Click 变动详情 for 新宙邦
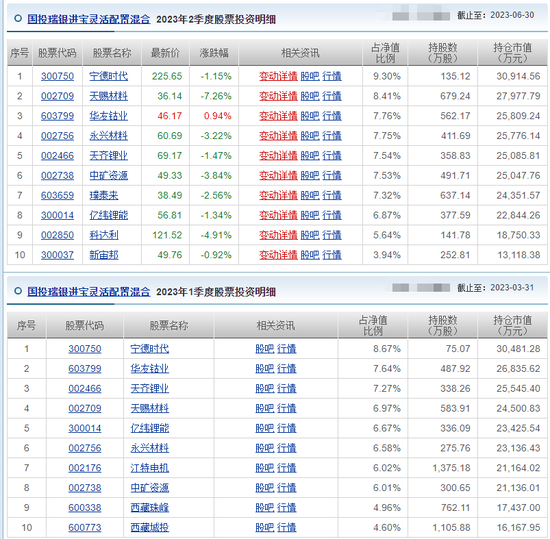The width and height of the screenshot is (550, 539). tap(278, 255)
